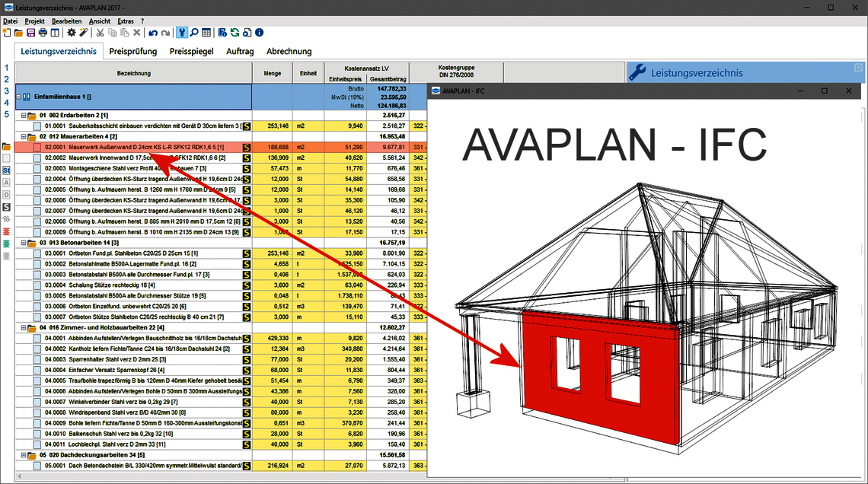Click the St icon in the left sidebar
868x484 pixels.
tap(7, 170)
